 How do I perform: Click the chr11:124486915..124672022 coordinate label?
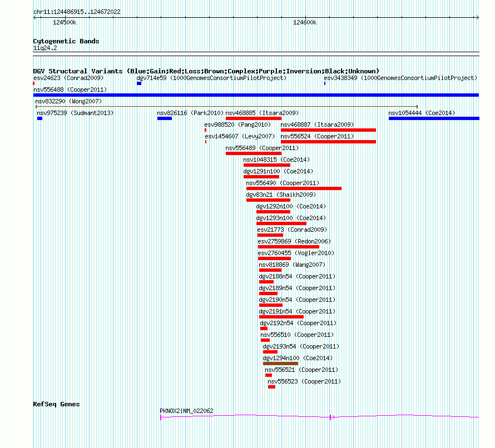77,12
